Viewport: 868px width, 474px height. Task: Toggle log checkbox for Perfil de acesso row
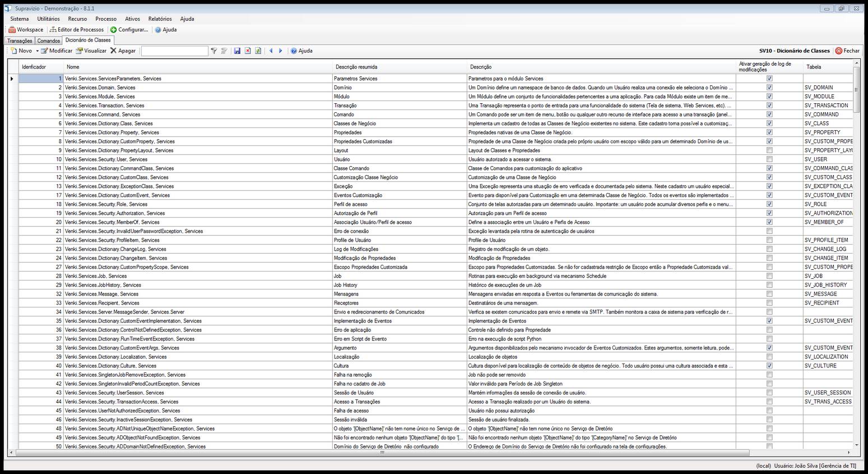[769, 204]
